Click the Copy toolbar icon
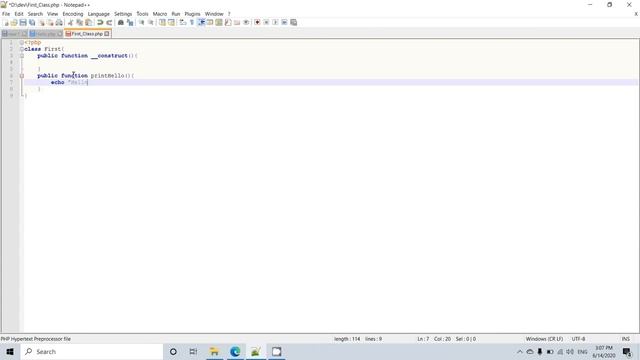The width and height of the screenshot is (640, 360). (79, 22)
